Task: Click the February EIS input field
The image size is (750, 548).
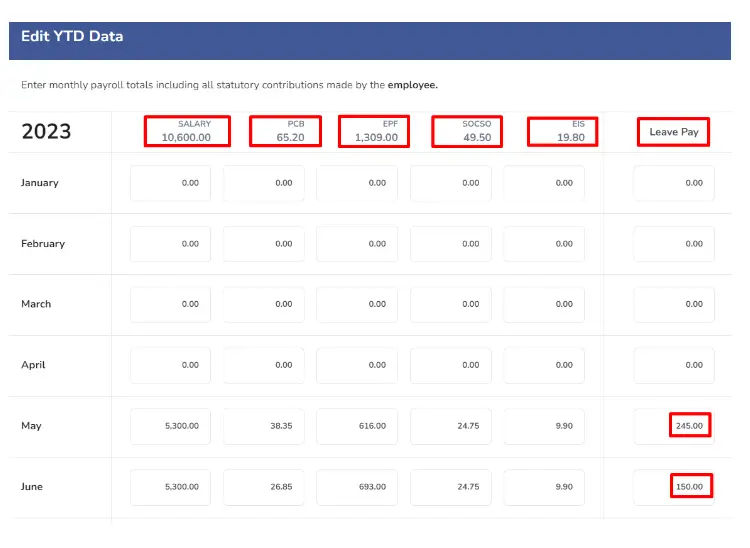Action: point(544,244)
